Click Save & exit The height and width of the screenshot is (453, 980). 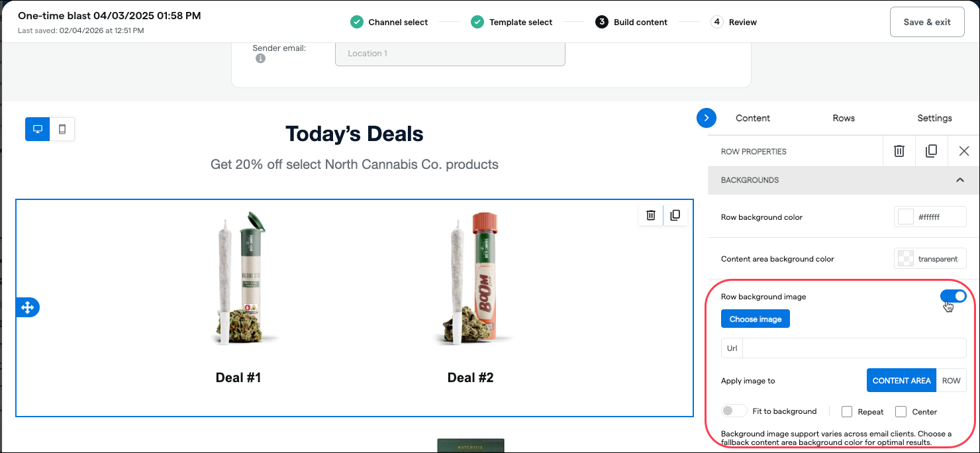coord(926,22)
